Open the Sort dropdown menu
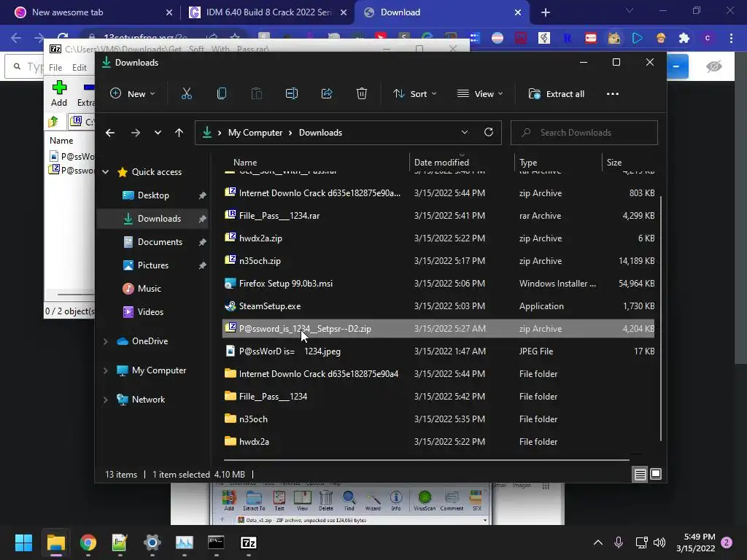Screen dimensions: 747x560 (x=415, y=94)
